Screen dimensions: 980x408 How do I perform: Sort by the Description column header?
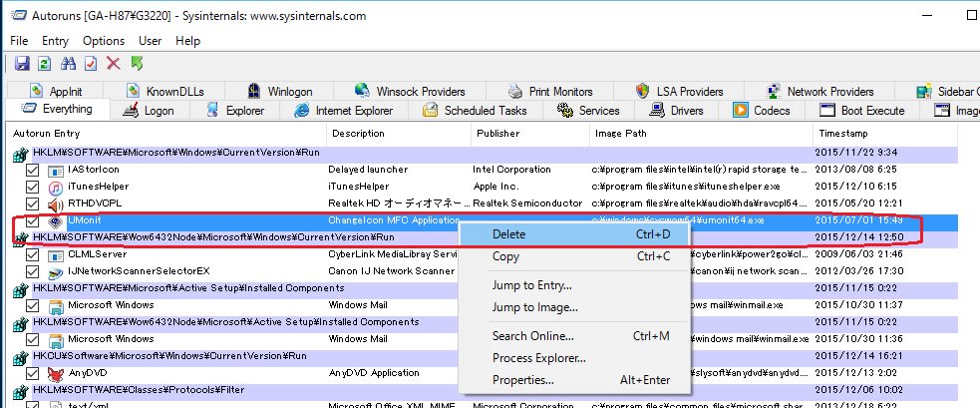(x=399, y=134)
